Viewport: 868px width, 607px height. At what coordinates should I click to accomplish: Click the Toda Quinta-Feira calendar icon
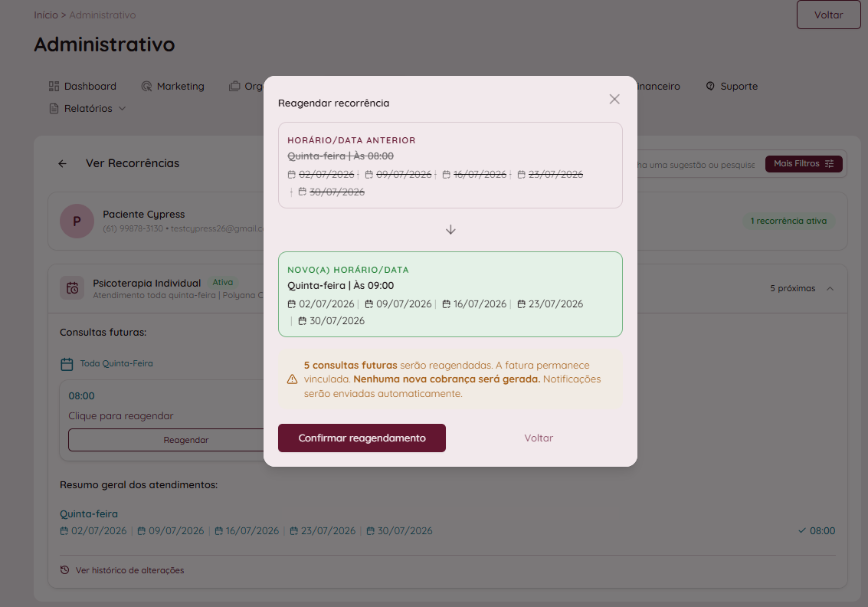click(x=67, y=364)
